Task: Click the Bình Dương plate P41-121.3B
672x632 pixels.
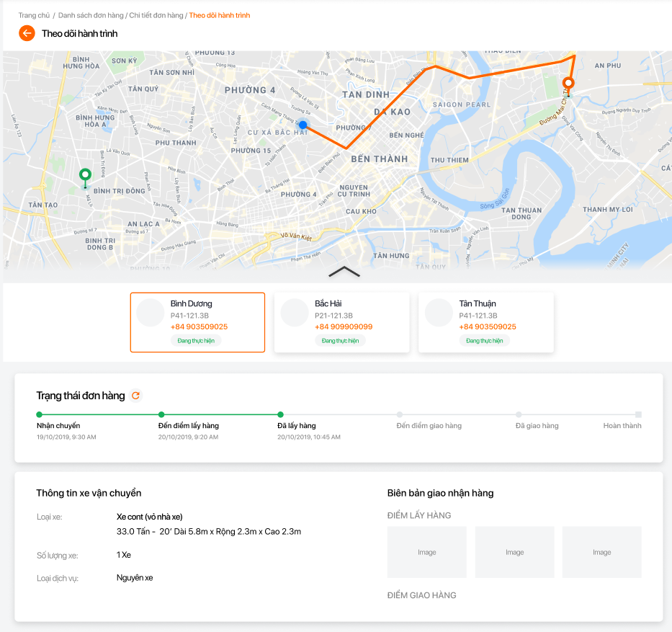Action: pyautogui.click(x=189, y=316)
